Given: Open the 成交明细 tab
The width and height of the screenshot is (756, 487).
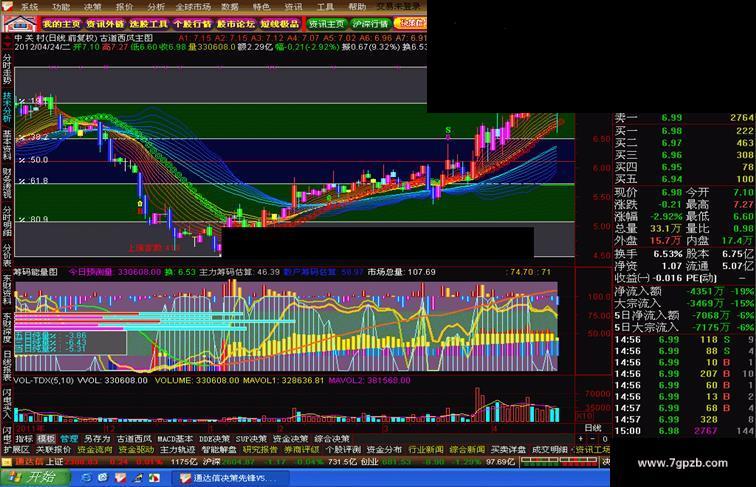Looking at the screenshot, I should [550, 450].
